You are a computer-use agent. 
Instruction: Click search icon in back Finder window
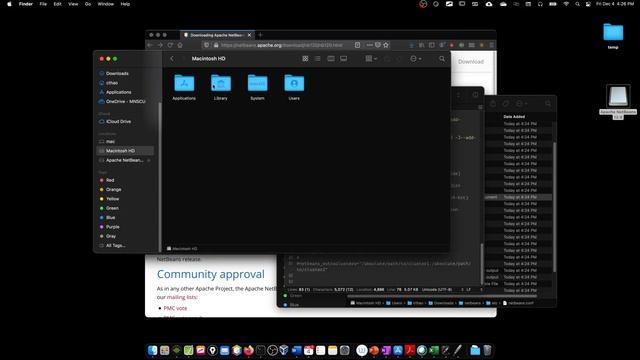548,104
